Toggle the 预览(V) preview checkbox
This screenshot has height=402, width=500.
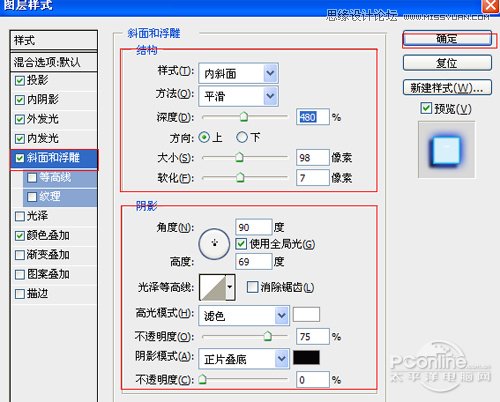[426, 108]
